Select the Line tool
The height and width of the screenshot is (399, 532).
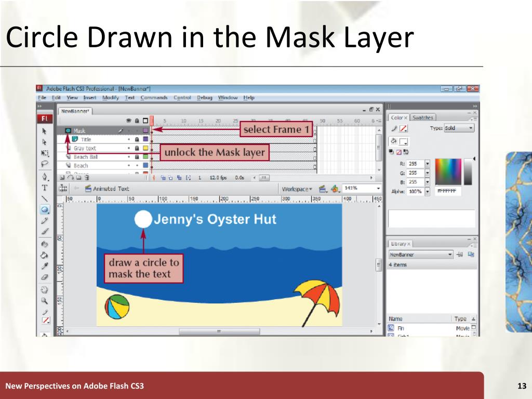45,198
